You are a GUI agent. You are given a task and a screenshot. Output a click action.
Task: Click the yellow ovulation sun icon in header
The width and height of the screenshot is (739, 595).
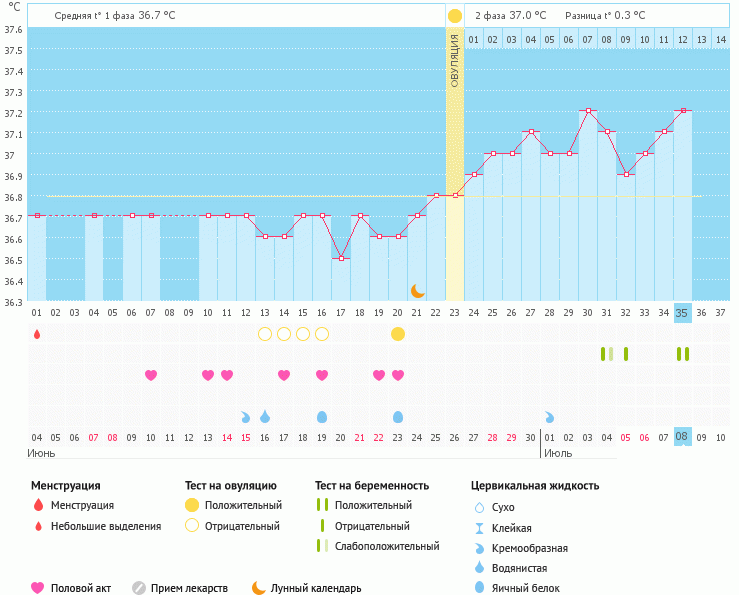455,16
